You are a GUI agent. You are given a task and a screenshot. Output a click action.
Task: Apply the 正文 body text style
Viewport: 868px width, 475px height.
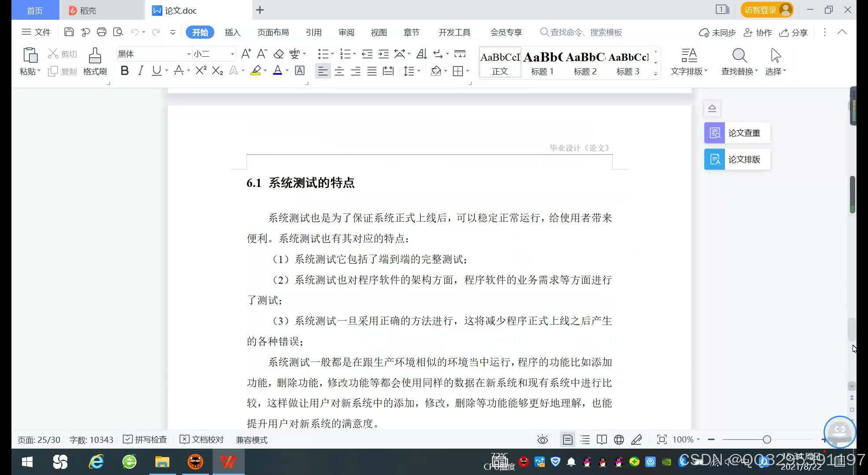pyautogui.click(x=500, y=62)
